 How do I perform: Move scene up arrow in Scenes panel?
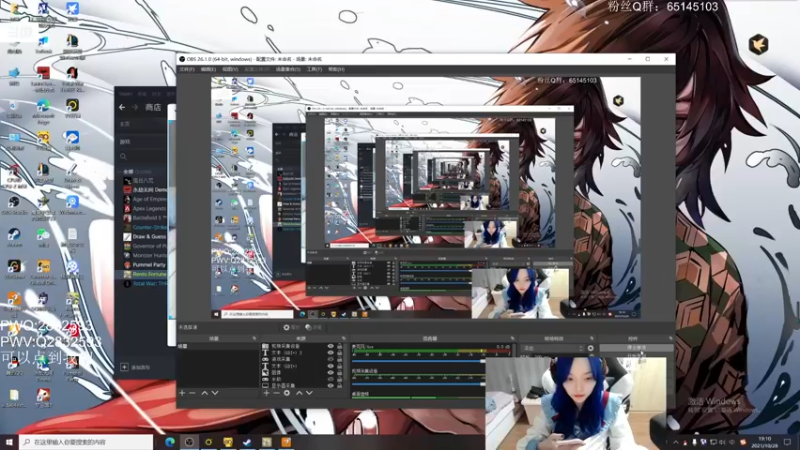pos(205,393)
